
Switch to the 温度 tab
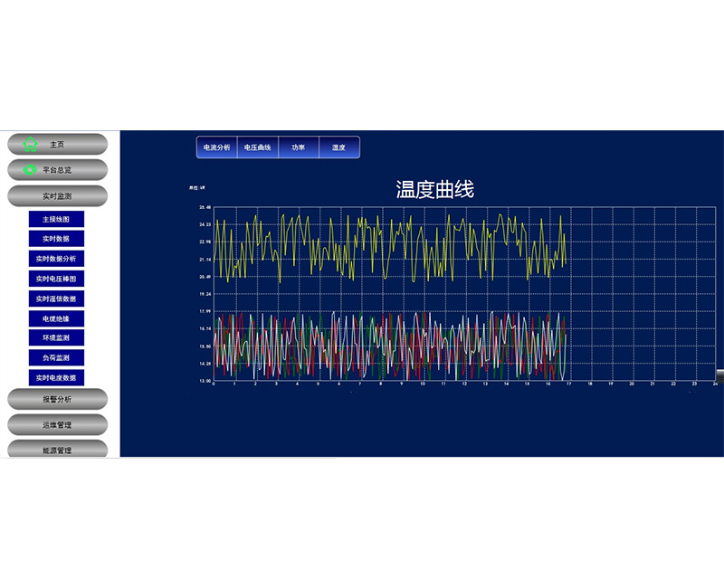[x=338, y=147]
